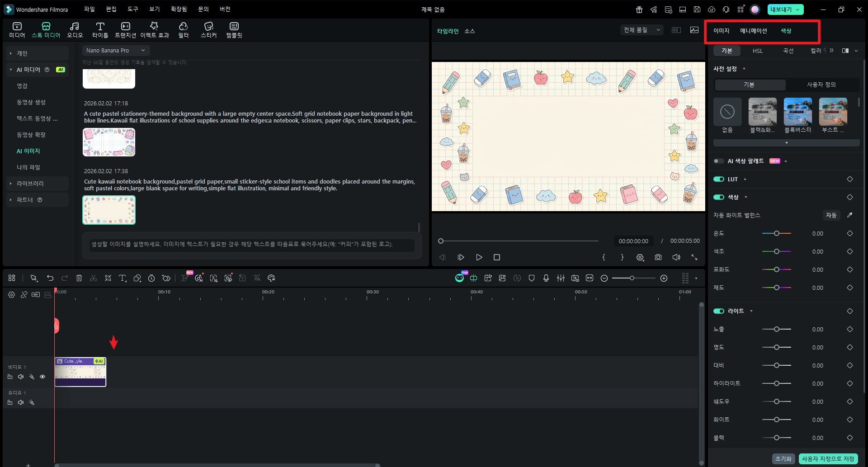
Task: Take a snapshot with the camera icon
Action: tap(658, 257)
